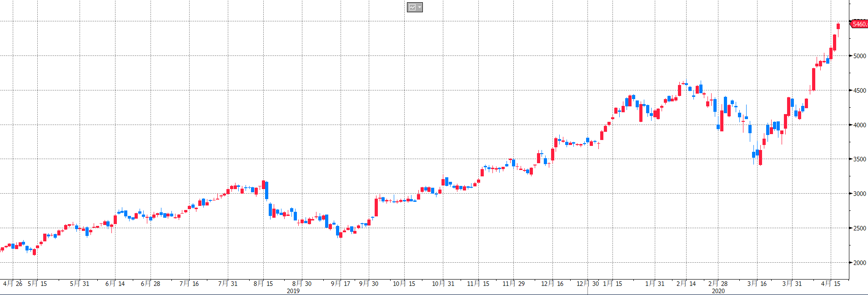Viewport: 868px width, 295px height.
Task: Click the 2019 year label
Action: [x=293, y=291]
